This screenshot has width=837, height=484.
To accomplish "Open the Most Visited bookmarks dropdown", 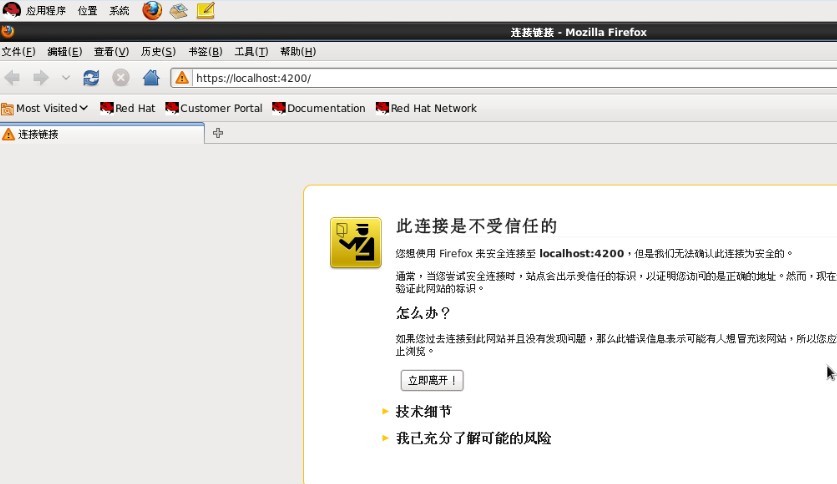I will [45, 108].
